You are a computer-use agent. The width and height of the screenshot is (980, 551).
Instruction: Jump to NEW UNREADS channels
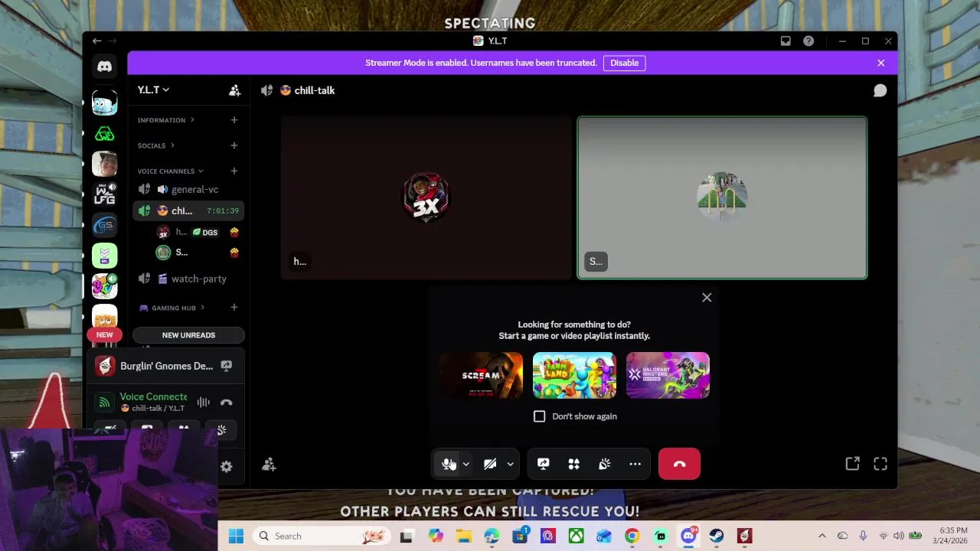(188, 335)
